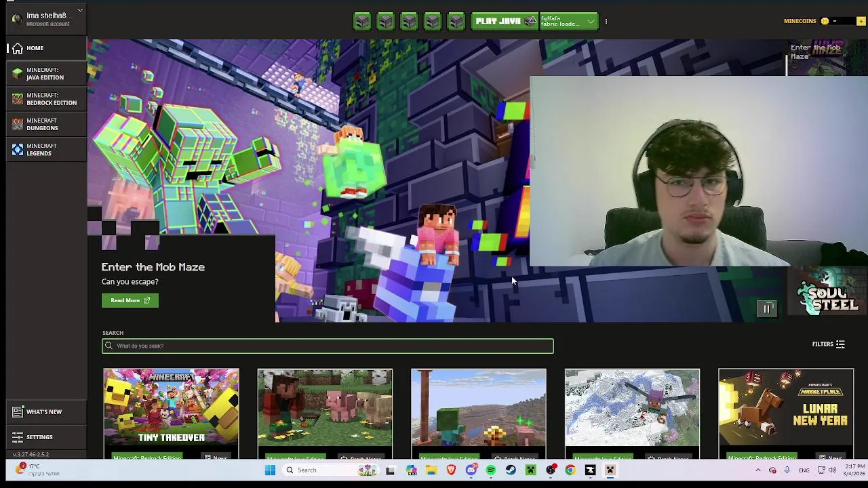
Task: Open the volume control in system tray
Action: pos(833,470)
